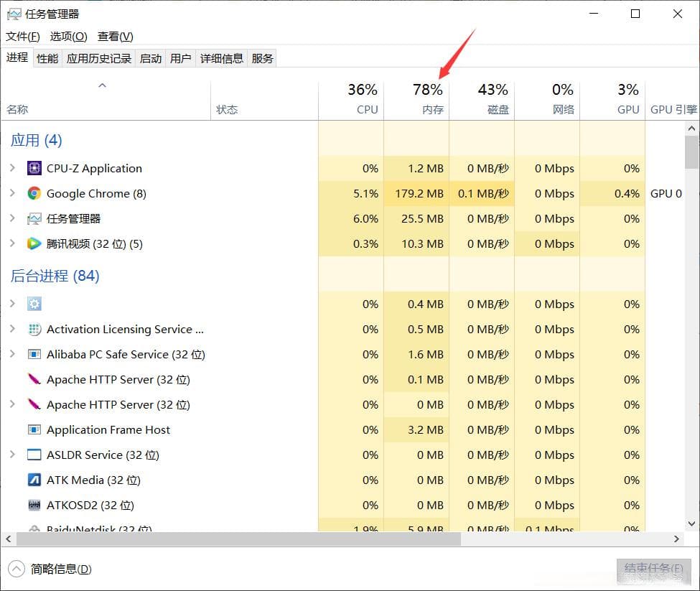The image size is (700, 591).
Task: Sort processes by 网络 usage column
Action: click(547, 101)
